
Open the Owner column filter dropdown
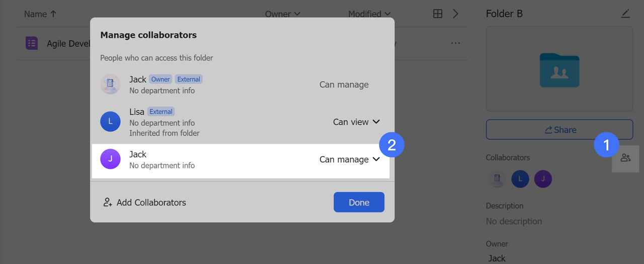pyautogui.click(x=283, y=14)
